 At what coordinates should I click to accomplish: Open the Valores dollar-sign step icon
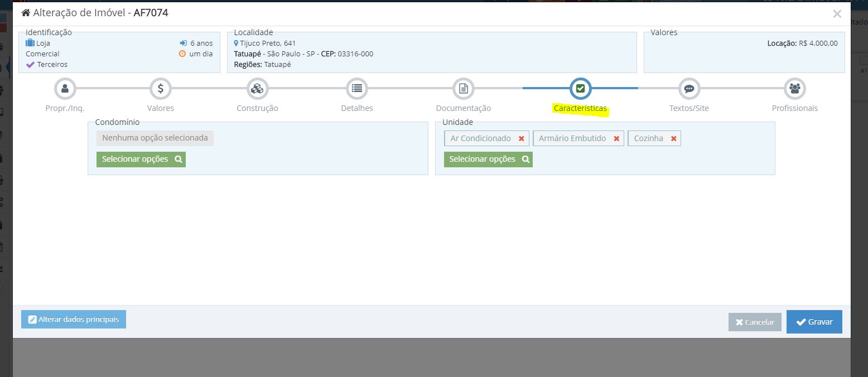tap(161, 89)
